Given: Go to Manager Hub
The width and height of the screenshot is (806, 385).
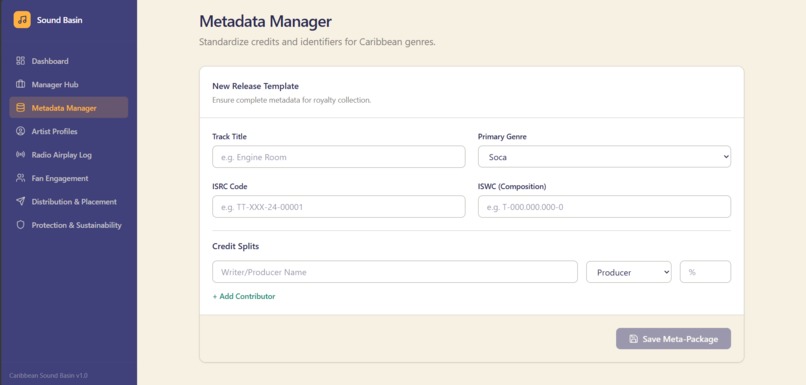Looking at the screenshot, I should pos(68,84).
